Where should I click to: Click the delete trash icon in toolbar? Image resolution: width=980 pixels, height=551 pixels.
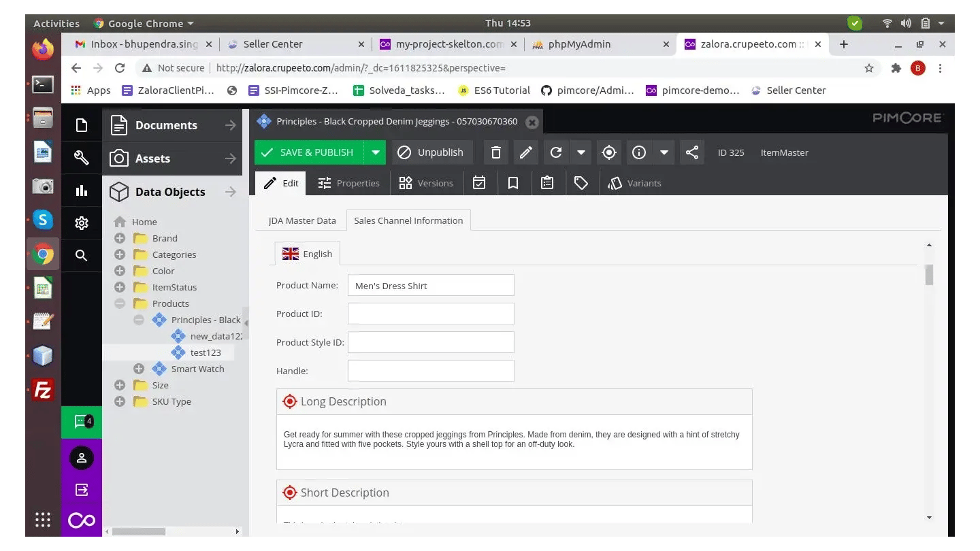point(496,152)
